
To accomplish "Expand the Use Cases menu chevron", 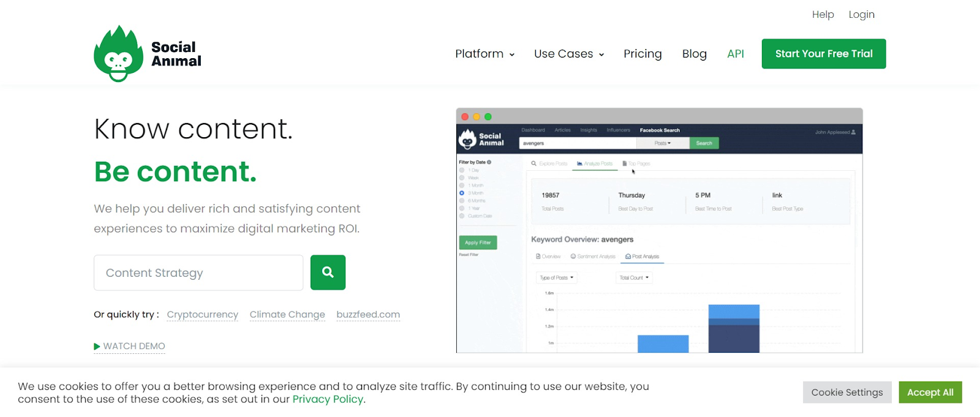I will [x=601, y=54].
